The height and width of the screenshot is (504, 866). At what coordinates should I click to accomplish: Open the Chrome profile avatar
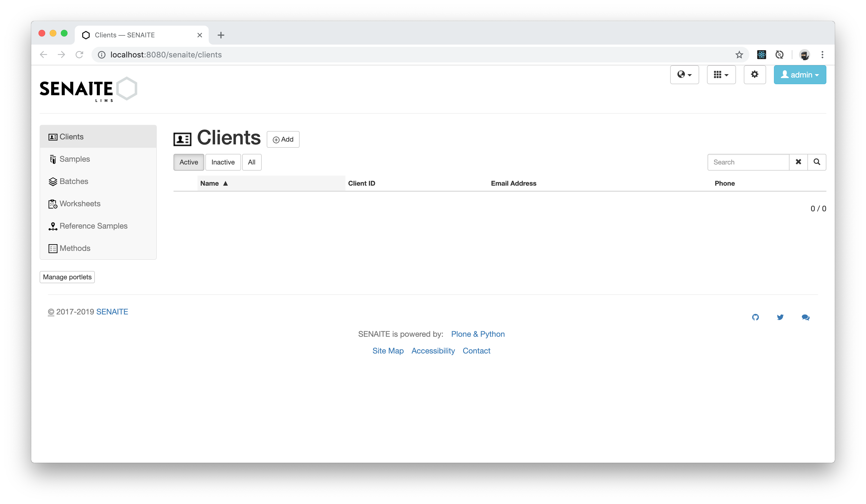pos(804,55)
